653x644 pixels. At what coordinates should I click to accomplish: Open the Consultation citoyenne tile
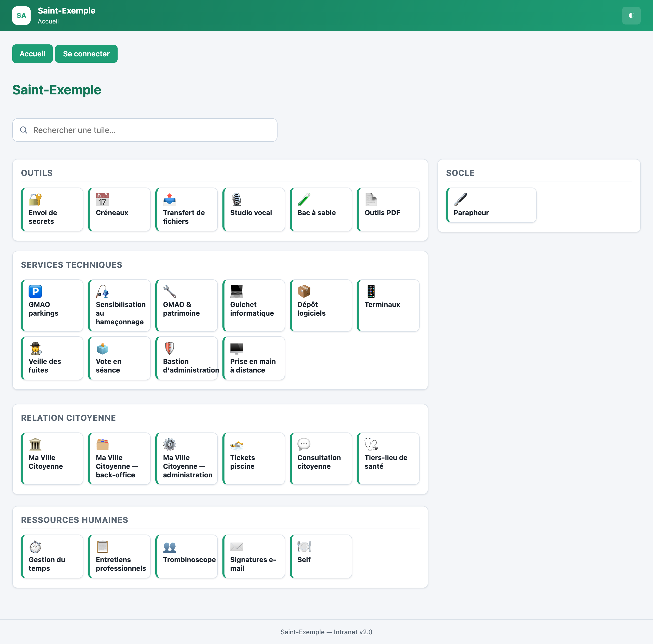321,459
